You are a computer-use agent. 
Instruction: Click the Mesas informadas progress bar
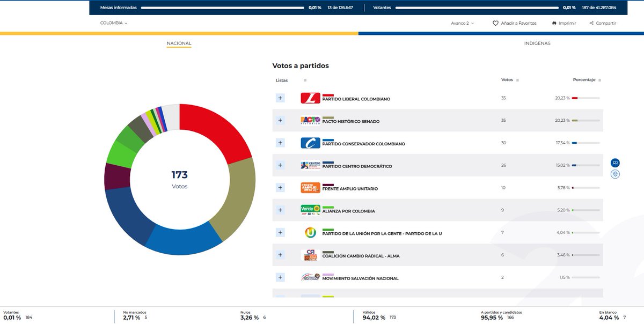point(222,8)
